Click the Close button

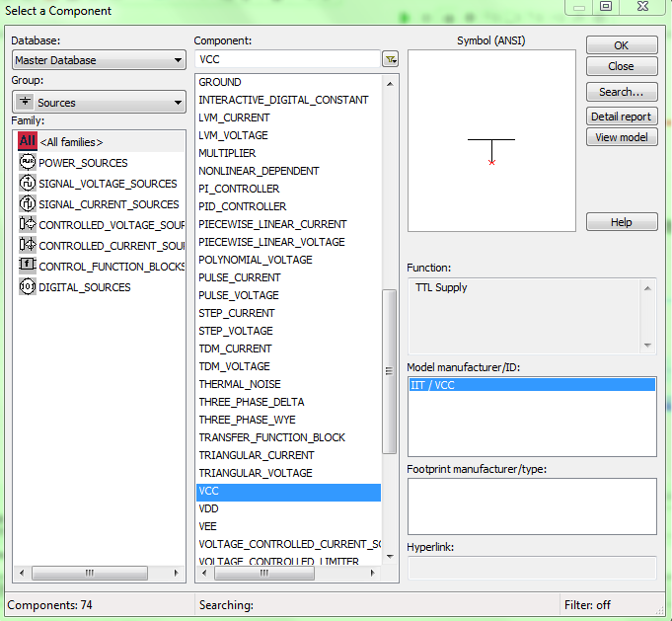(622, 66)
